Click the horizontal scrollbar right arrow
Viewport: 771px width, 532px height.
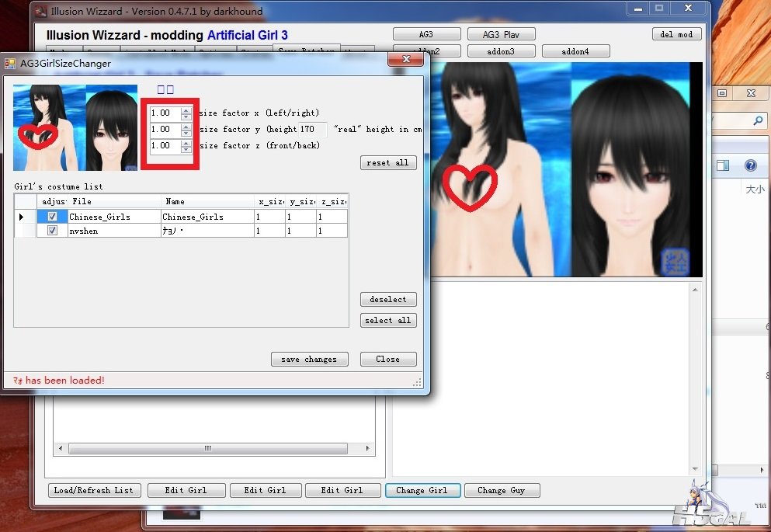click(367, 448)
